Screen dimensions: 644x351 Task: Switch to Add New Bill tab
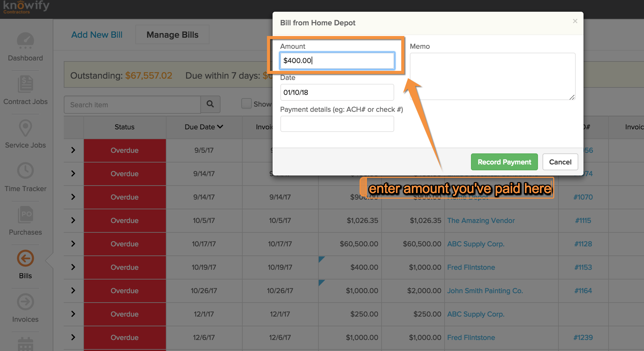tap(97, 35)
